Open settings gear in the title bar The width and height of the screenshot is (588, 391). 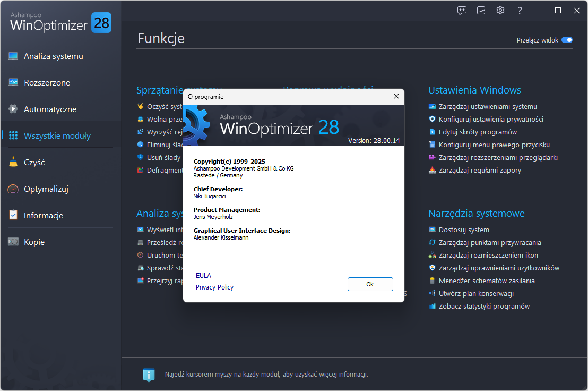point(500,11)
